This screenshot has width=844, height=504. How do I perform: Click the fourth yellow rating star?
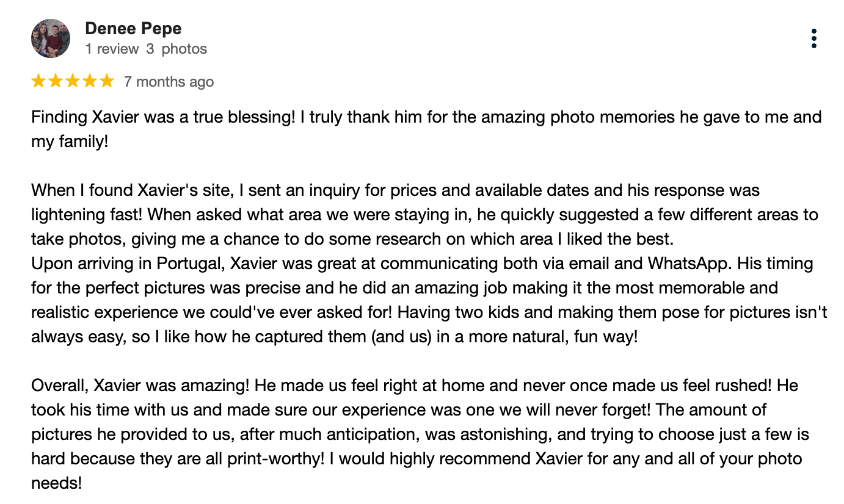(x=90, y=81)
